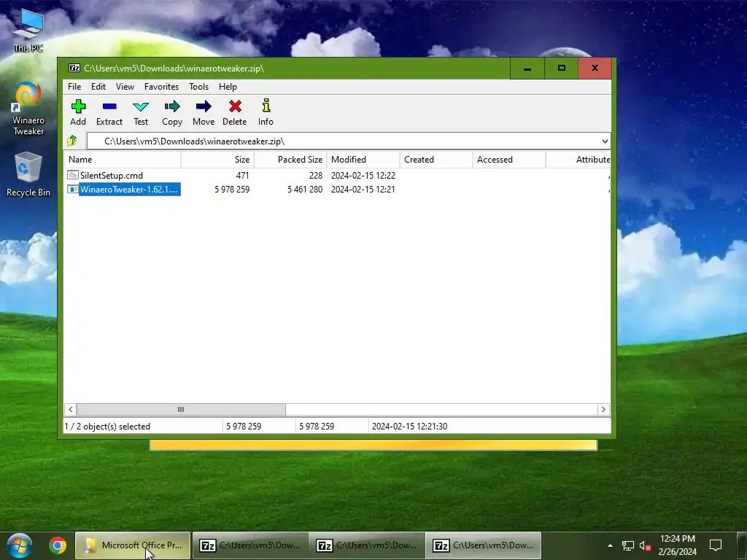The width and height of the screenshot is (747, 560).
Task: Switch to first 7-Zip taskbar window
Action: tap(250, 545)
